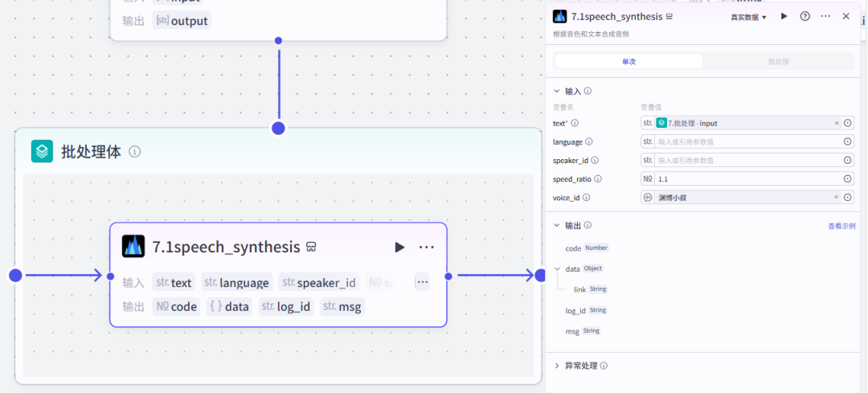Click the test-run play icon in the side panel header

[784, 16]
